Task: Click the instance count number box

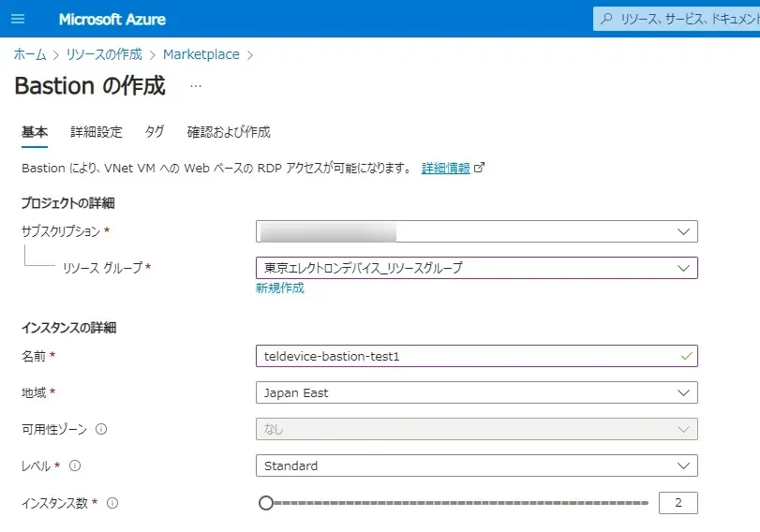Action: point(678,503)
